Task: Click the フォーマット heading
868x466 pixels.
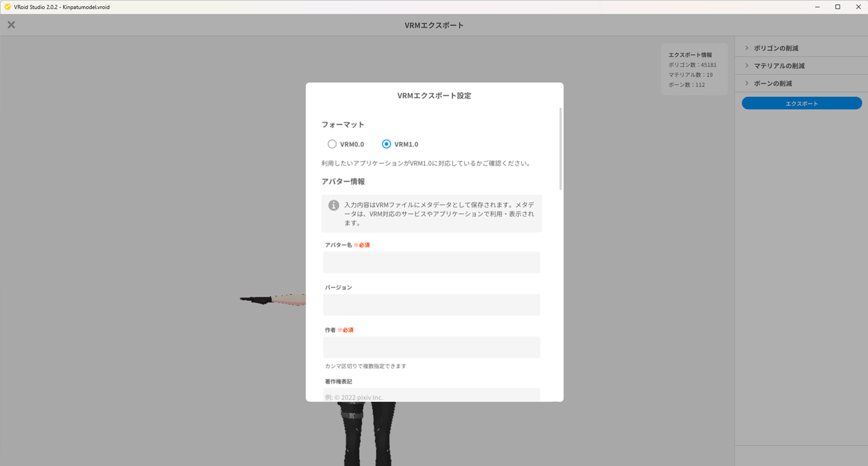Action: click(343, 125)
